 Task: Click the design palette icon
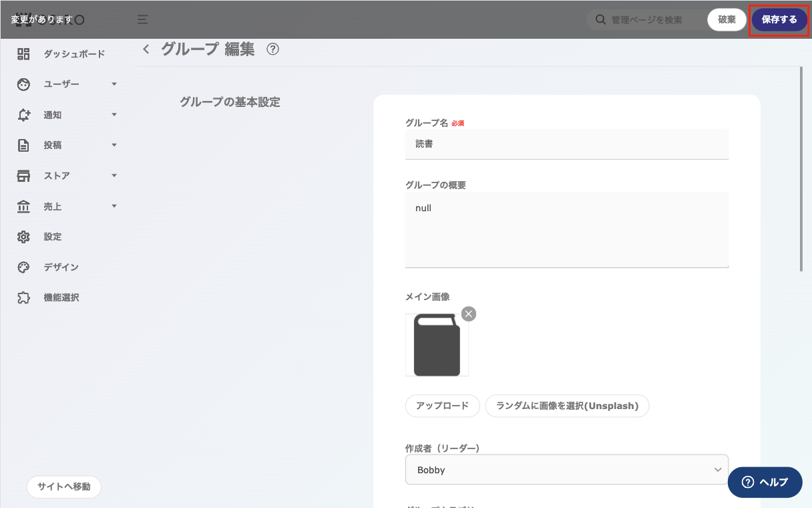pos(23,267)
